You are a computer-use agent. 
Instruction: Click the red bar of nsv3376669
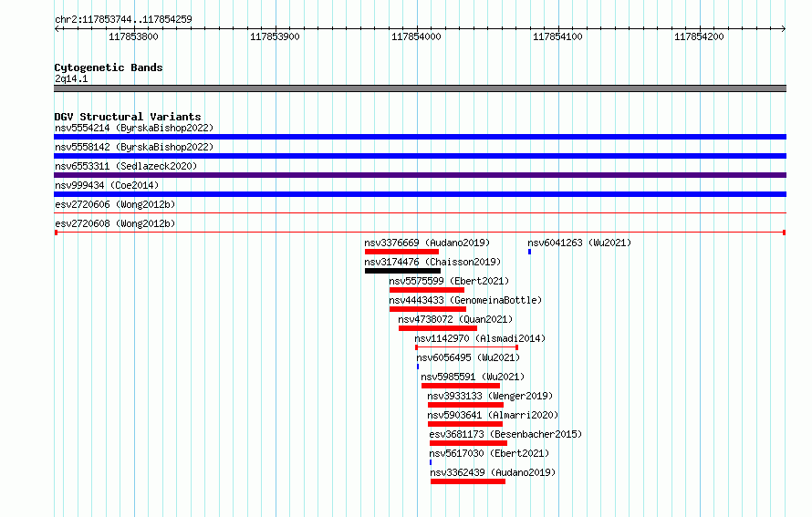[401, 252]
